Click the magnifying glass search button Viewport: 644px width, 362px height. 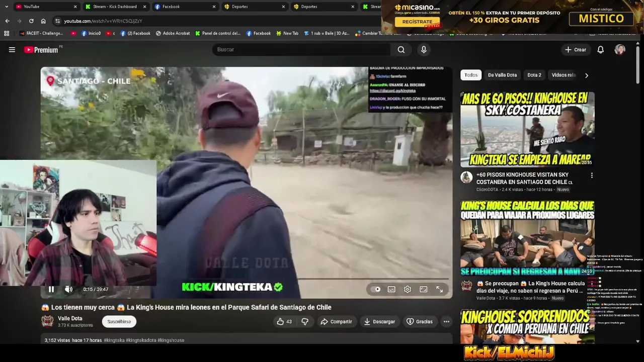click(x=401, y=50)
